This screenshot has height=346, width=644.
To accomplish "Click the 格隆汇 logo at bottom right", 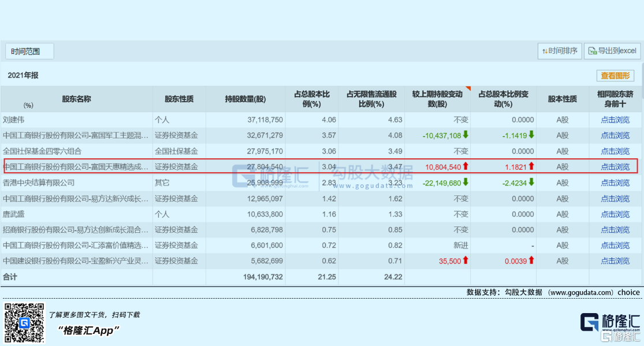I will point(610,322).
